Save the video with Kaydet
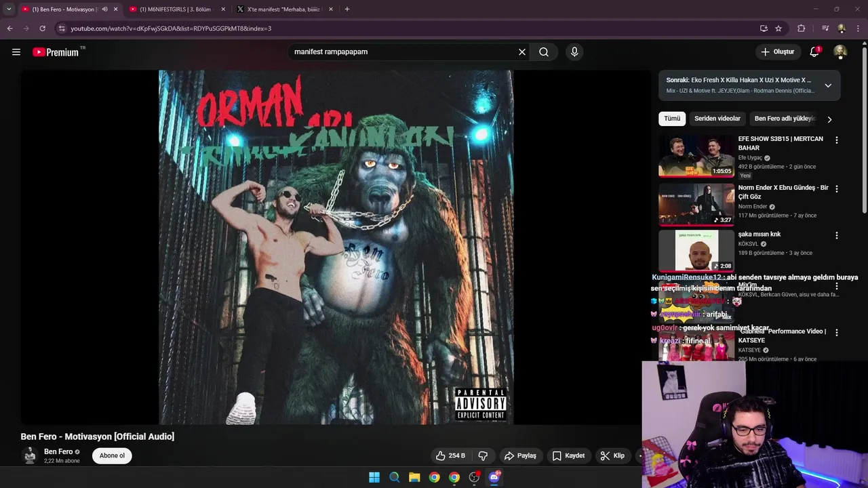868x488 pixels. click(568, 455)
